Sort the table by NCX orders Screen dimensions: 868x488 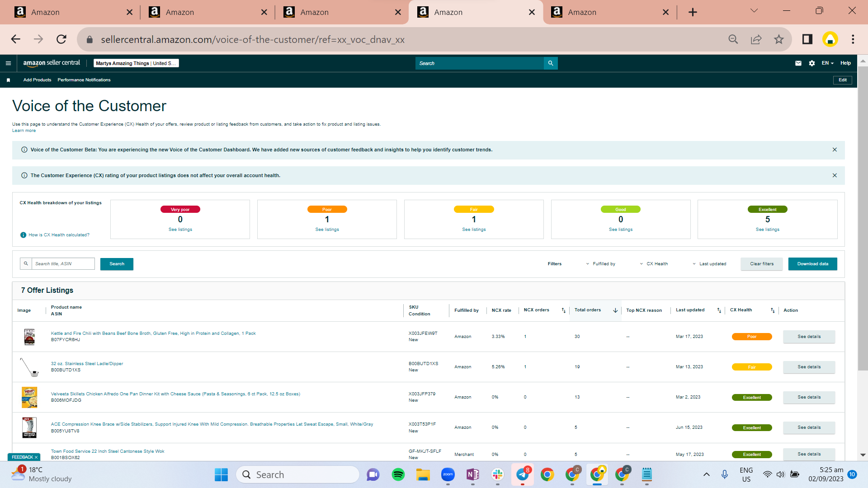coord(563,310)
